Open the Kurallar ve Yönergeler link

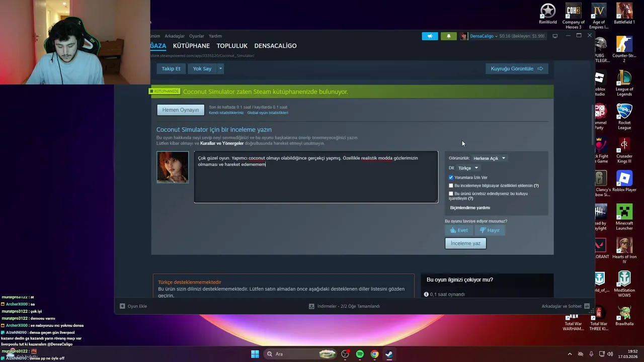coord(222,143)
